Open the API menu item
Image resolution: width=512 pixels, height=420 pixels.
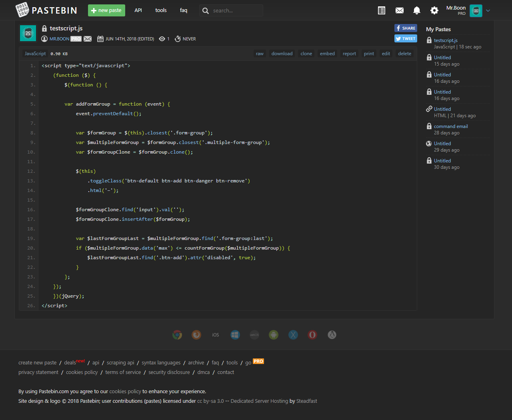click(x=138, y=10)
